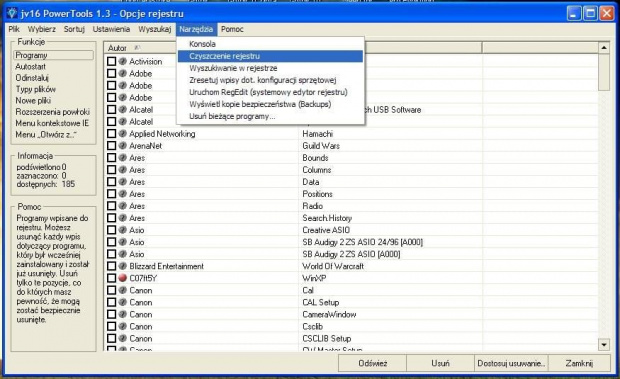Click the WinXP program name
Screen dimensions: 620x379
point(314,278)
